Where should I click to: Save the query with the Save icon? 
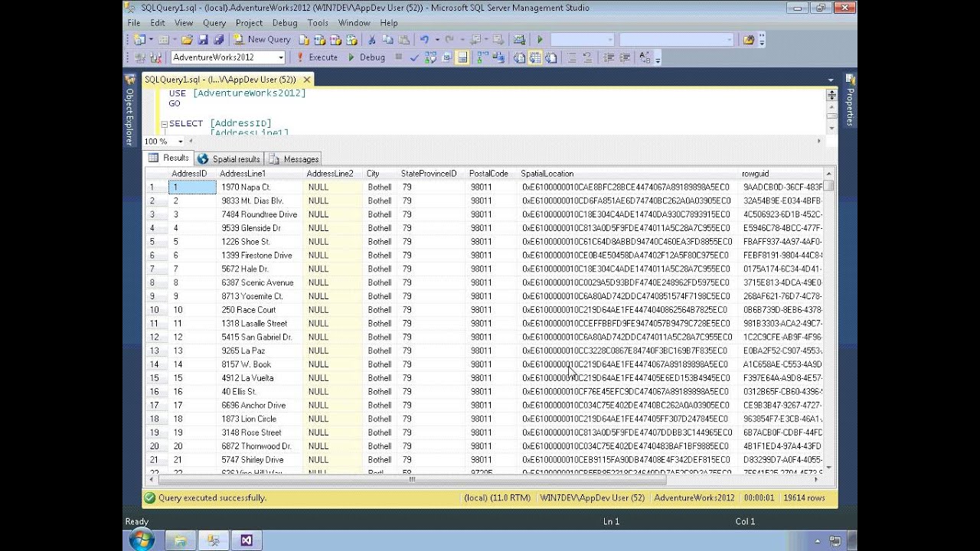click(203, 40)
